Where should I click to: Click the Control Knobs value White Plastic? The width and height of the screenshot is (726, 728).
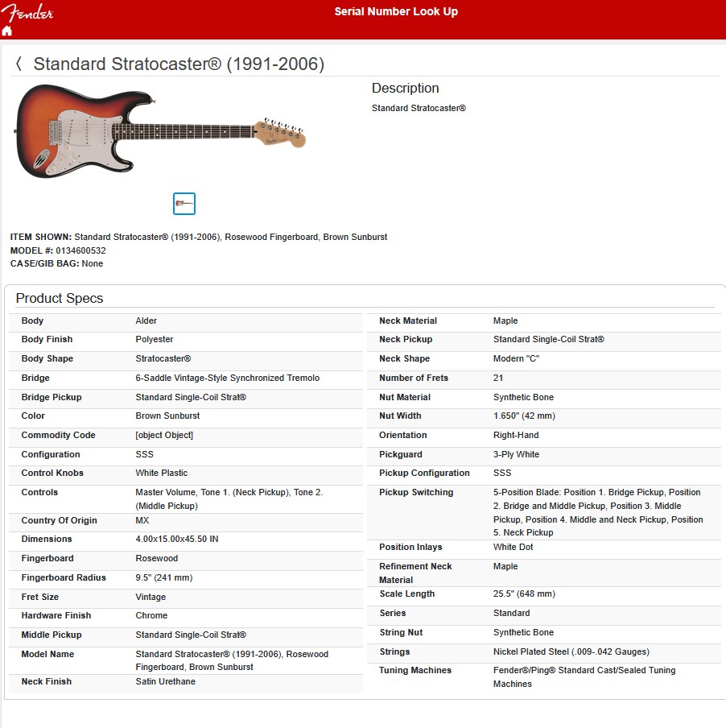162,473
